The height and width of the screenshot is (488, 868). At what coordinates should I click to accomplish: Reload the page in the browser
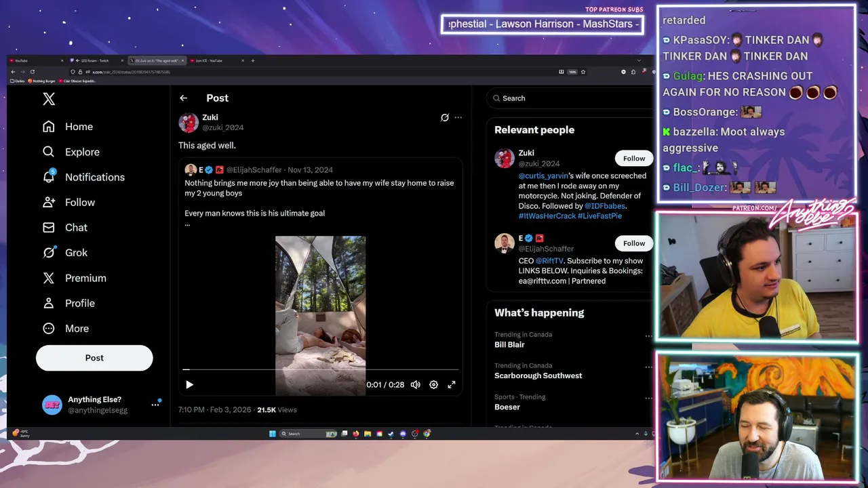click(32, 72)
